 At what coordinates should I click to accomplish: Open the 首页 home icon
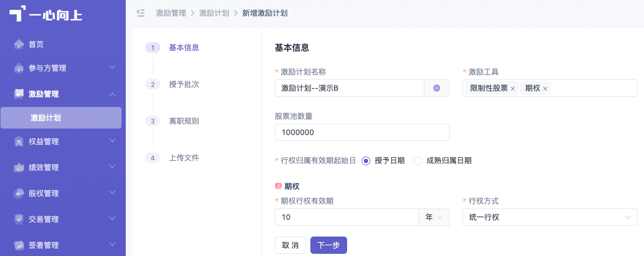click(x=19, y=44)
